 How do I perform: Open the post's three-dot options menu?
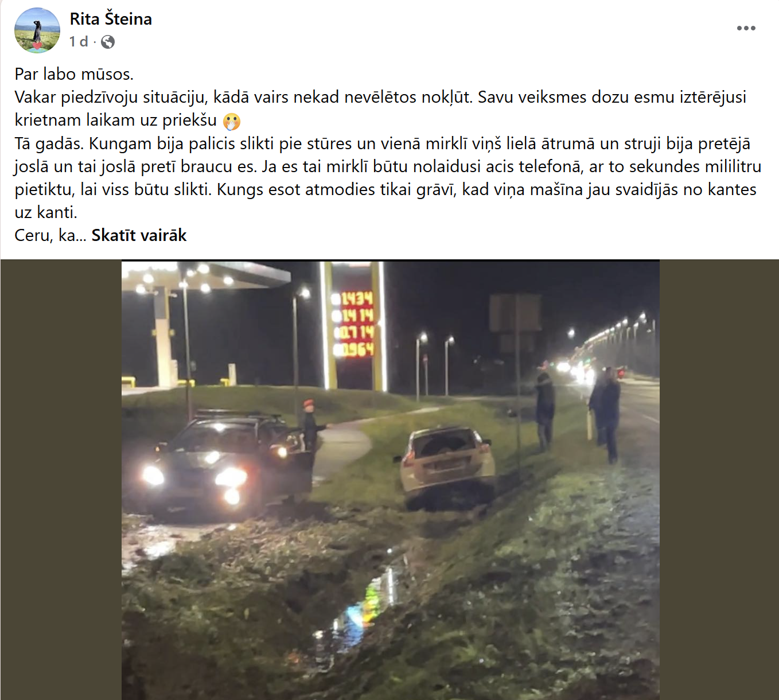746,28
